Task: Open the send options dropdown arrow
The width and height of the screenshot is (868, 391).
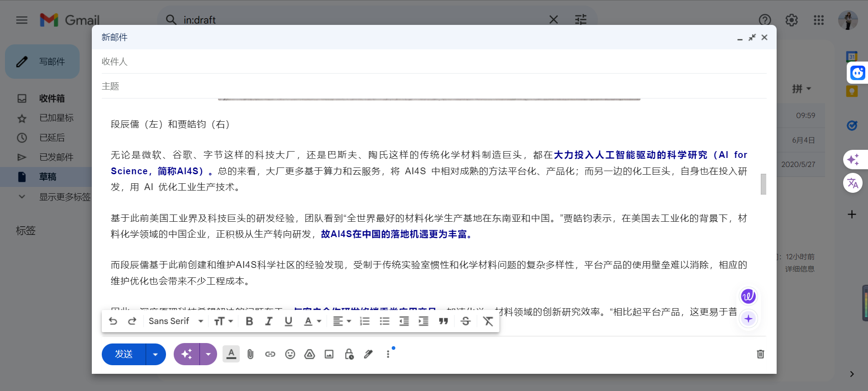Action: pyautogui.click(x=156, y=354)
